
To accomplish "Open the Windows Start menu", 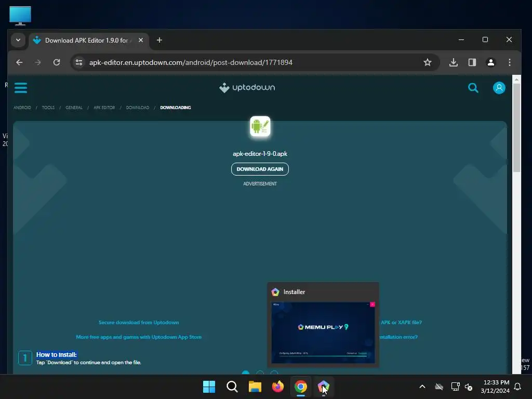I will click(209, 387).
